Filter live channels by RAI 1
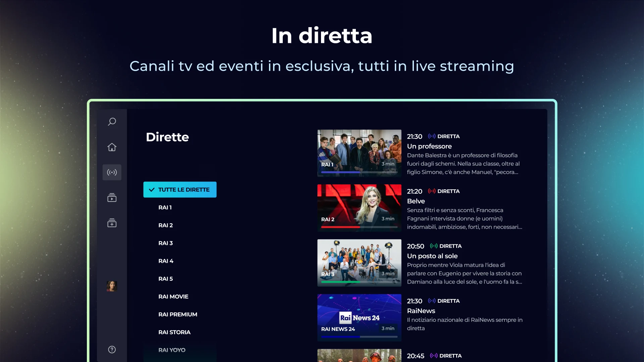 point(165,207)
